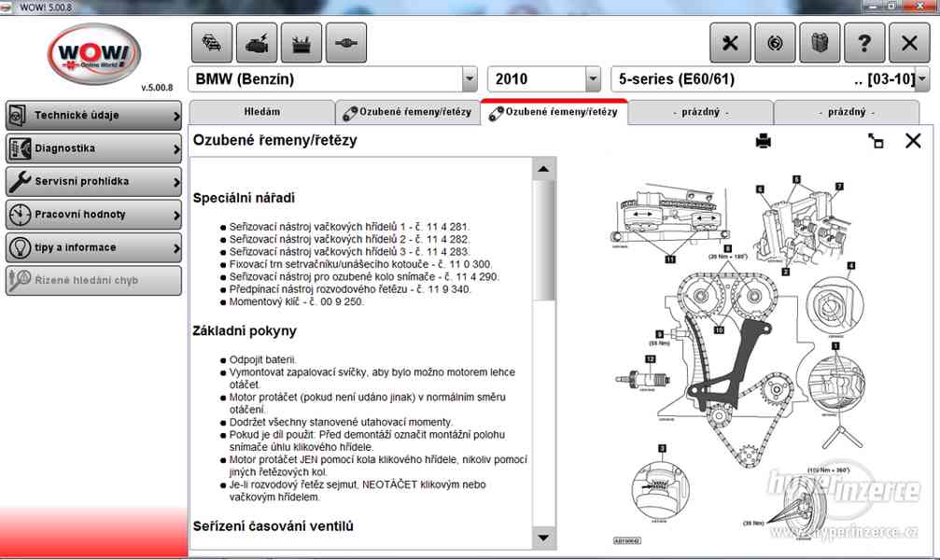Click the BMW (Benzín) make field
The height and width of the screenshot is (560, 940).
coord(325,78)
